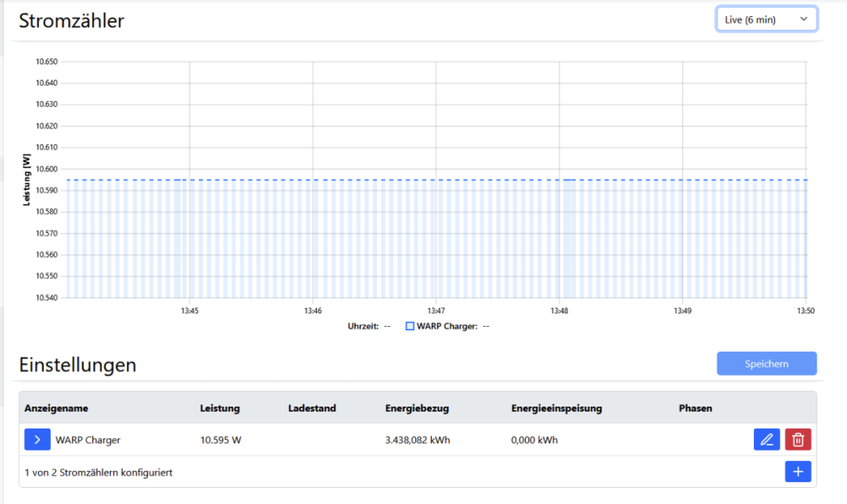Click the Phasen column header
This screenshot has height=504, width=847.
(695, 408)
